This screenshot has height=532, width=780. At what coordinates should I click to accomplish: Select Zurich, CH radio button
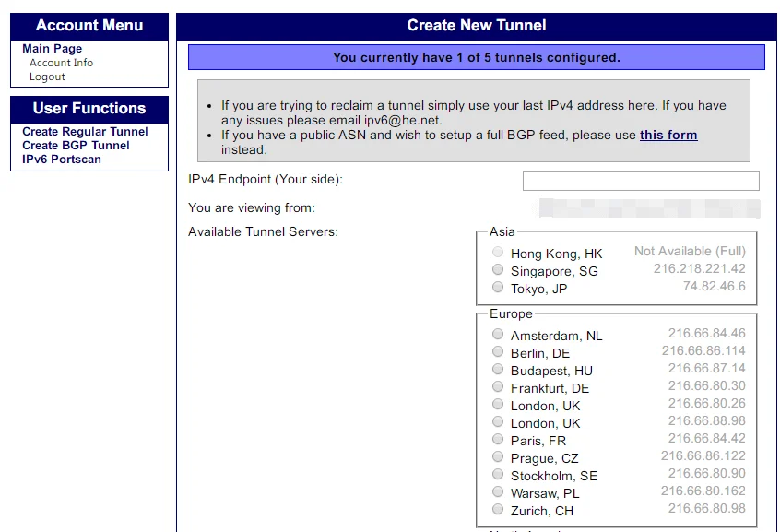(498, 510)
